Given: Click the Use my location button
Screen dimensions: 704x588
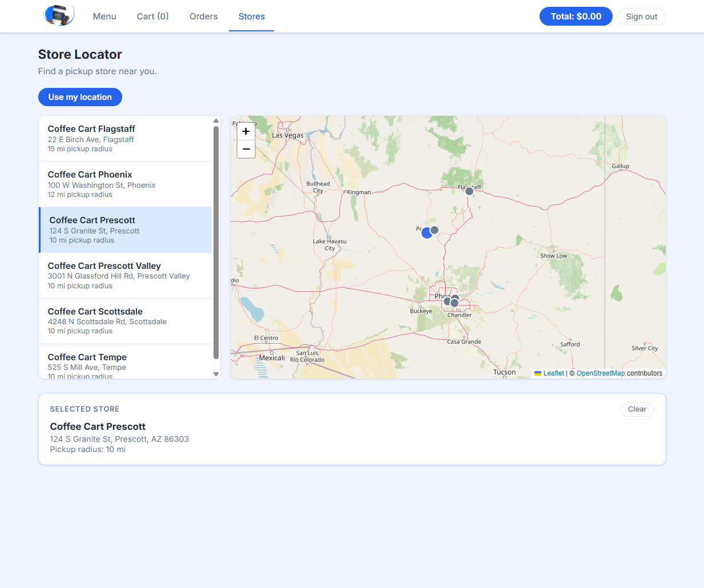Looking at the screenshot, I should [80, 97].
